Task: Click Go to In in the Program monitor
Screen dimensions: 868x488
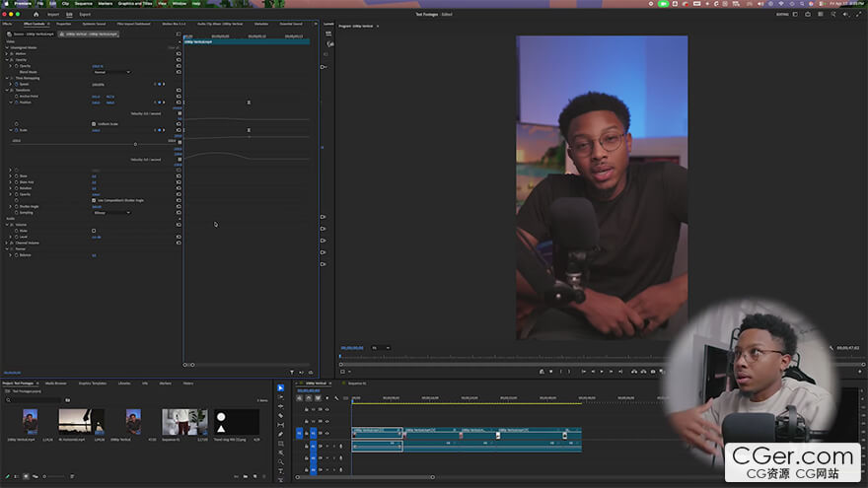Action: 584,372
